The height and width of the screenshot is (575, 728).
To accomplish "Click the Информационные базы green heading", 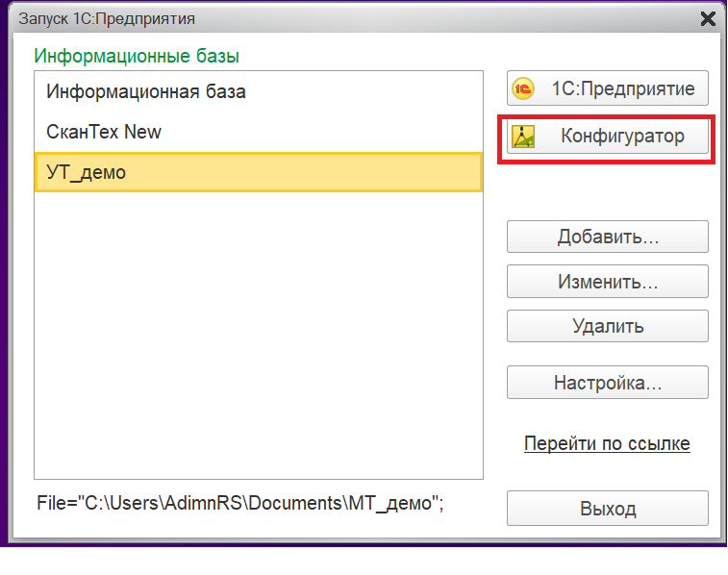I will point(137,56).
